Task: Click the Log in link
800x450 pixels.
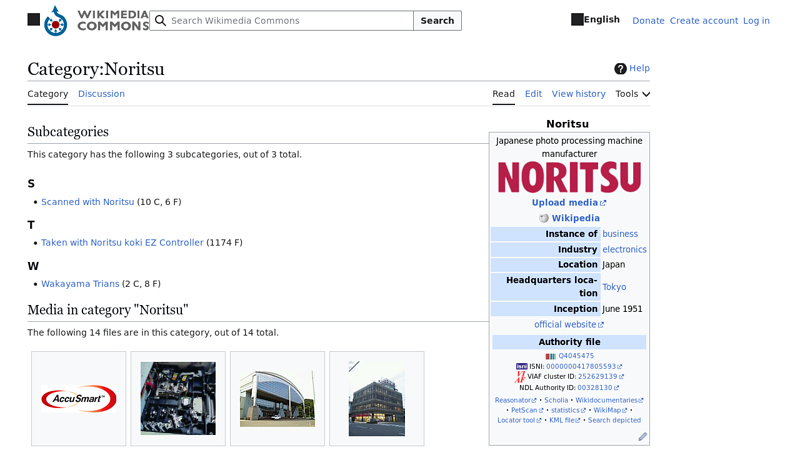Action: [x=756, y=21]
